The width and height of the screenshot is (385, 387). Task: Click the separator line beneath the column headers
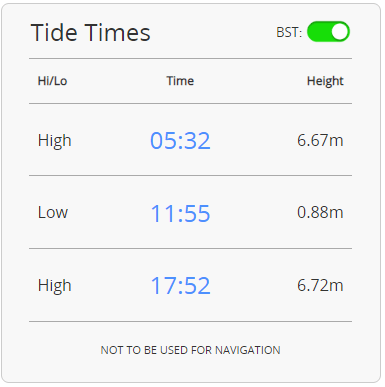190,103
